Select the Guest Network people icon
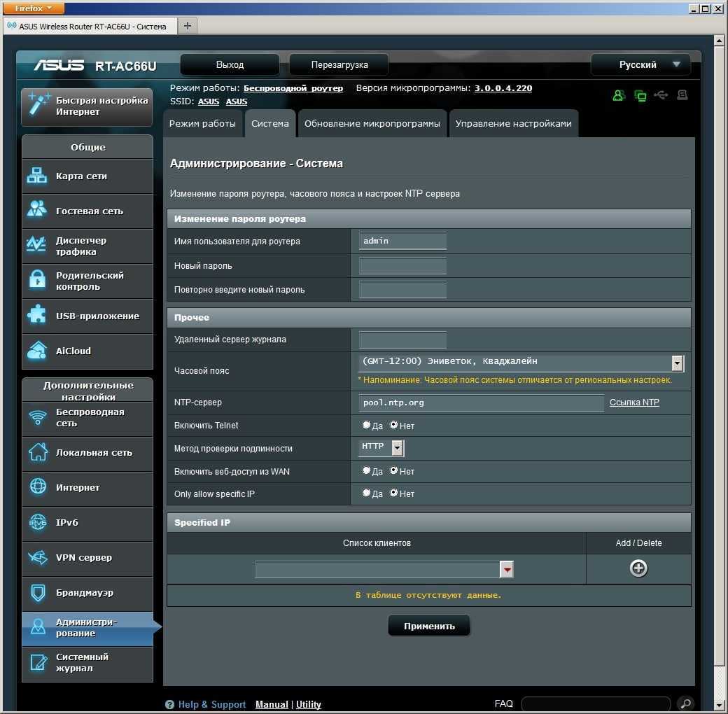Image resolution: width=728 pixels, height=714 pixels. pyautogui.click(x=36, y=211)
